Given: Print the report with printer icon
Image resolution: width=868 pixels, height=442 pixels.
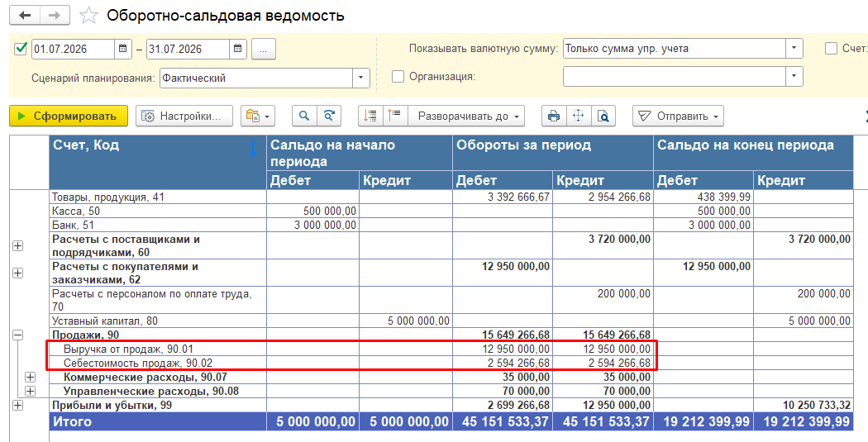Looking at the screenshot, I should pos(554,116).
